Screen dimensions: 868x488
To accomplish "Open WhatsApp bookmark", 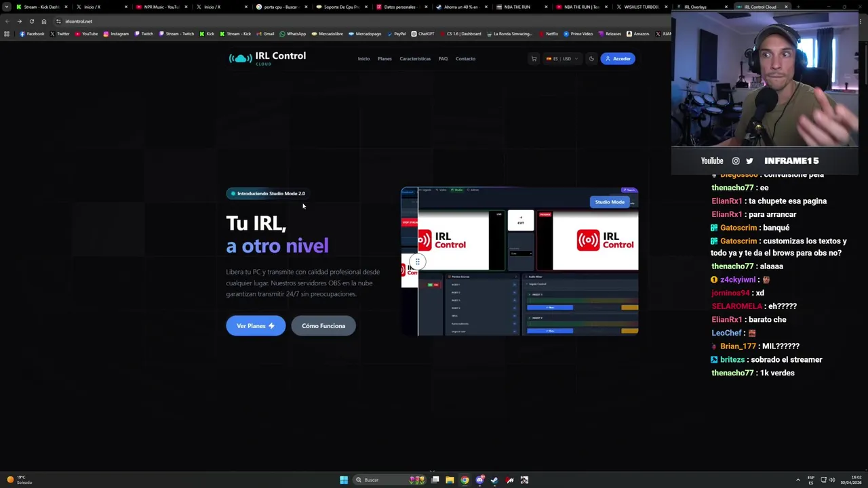I will point(292,34).
